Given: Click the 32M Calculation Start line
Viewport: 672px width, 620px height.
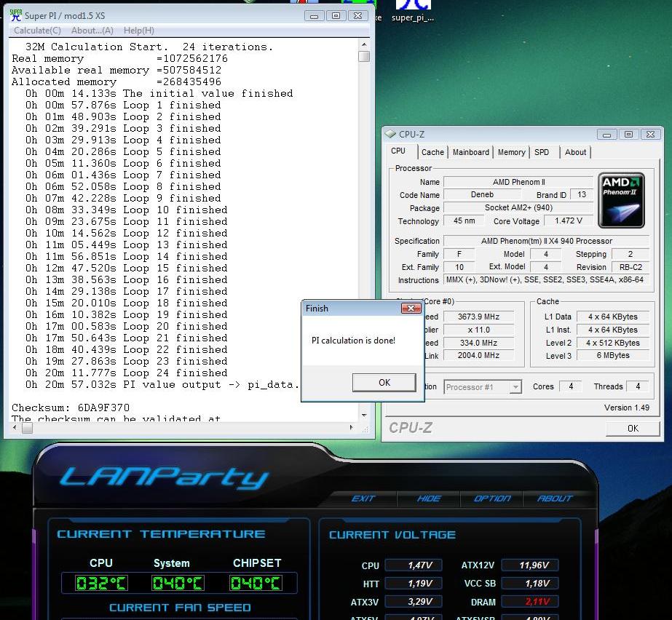Looking at the screenshot, I should 149,47.
